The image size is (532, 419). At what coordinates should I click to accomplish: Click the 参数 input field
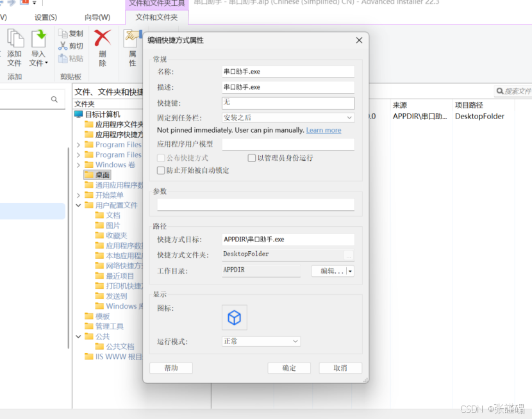click(256, 204)
